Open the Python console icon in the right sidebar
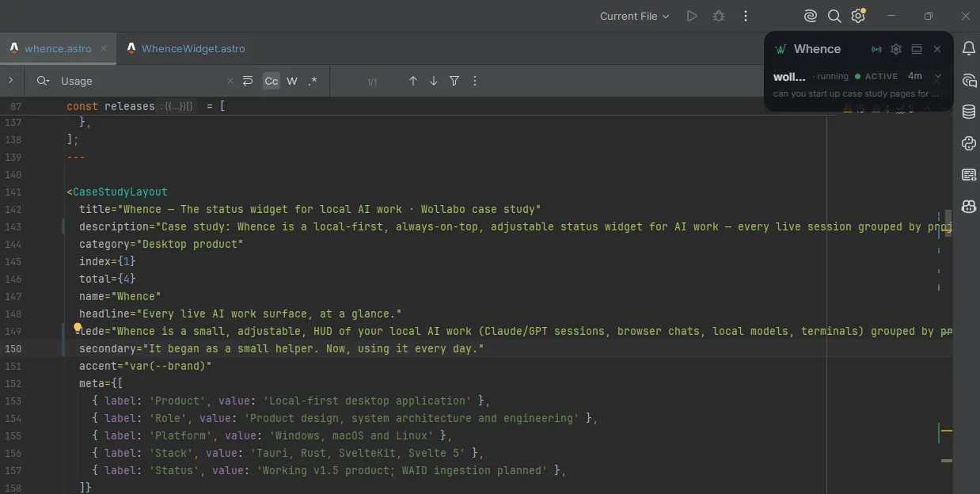980x494 pixels. [969, 143]
